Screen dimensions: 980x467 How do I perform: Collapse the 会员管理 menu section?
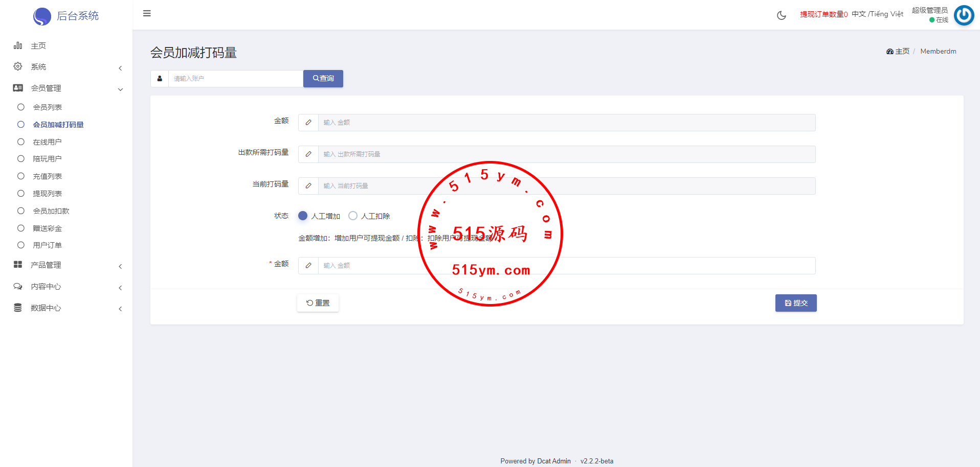(120, 89)
